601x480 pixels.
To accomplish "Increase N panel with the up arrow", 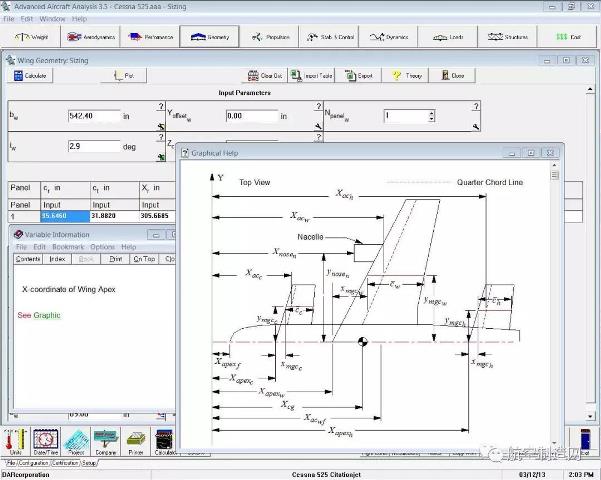I will point(432,113).
